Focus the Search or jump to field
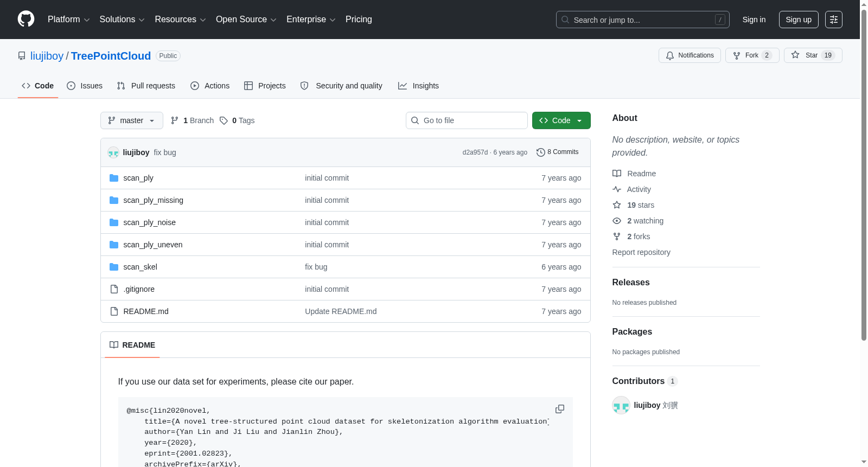Screen dimensions: 868x467 click(643, 20)
